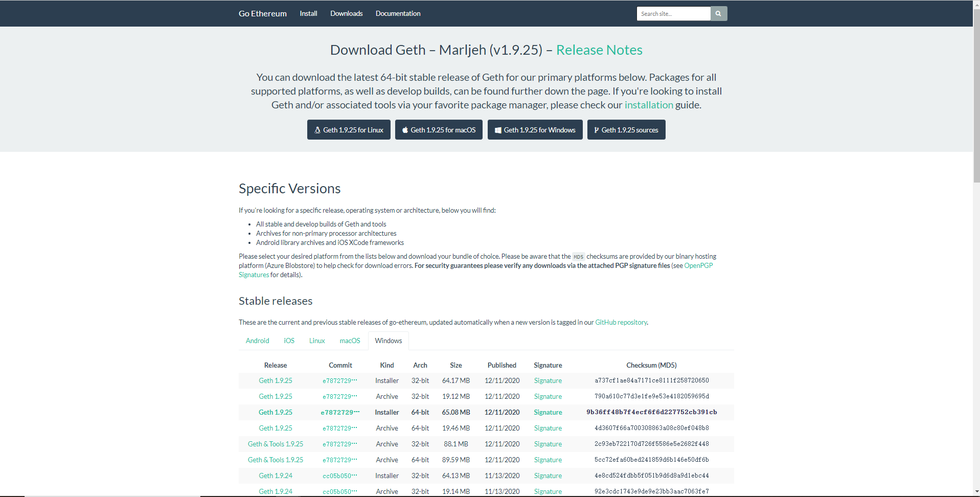The width and height of the screenshot is (980, 497).
Task: Open the Release Notes link
Action: click(x=599, y=50)
